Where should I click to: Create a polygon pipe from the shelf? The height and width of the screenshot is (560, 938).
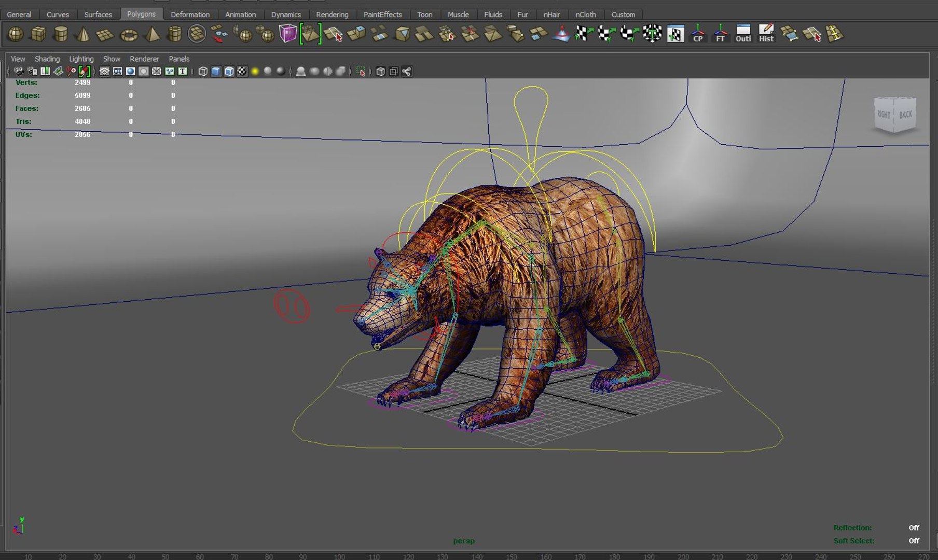point(175,35)
